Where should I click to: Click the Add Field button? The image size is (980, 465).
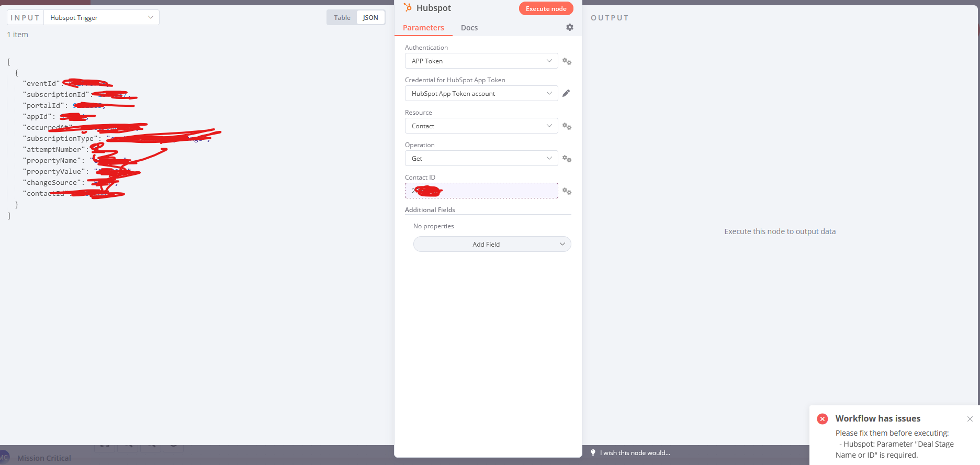pos(492,245)
